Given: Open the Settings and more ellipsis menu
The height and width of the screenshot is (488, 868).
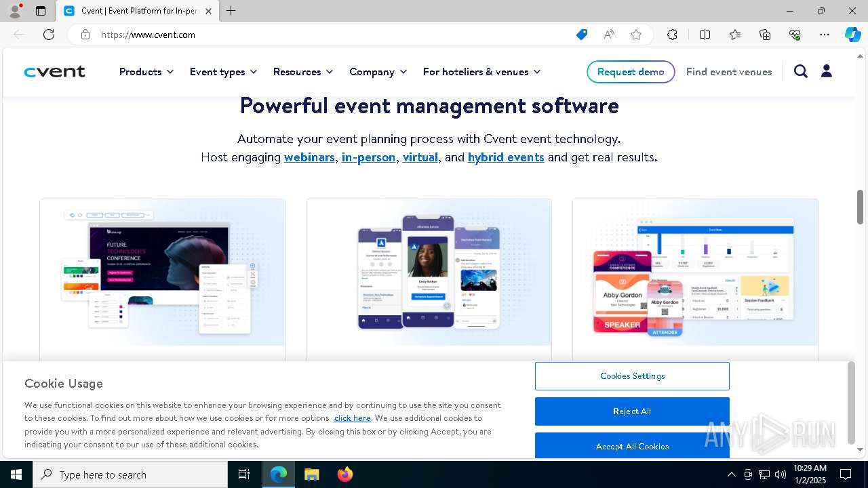Looking at the screenshot, I should [x=825, y=35].
